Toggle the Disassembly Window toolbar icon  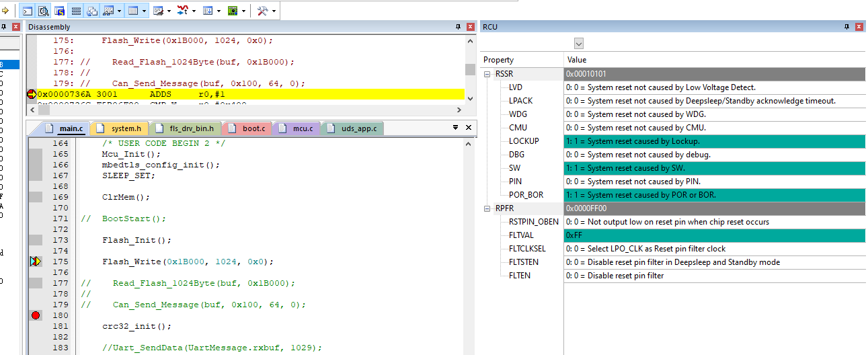(44, 11)
